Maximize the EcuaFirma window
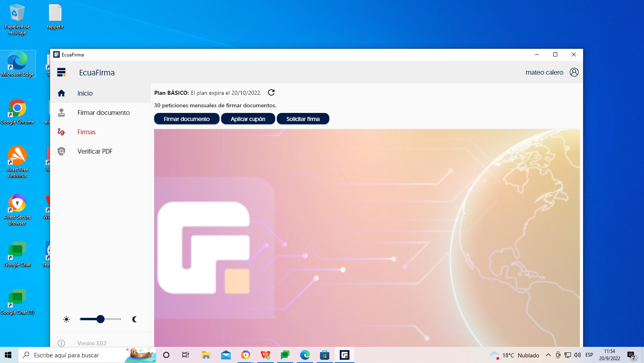 (555, 54)
